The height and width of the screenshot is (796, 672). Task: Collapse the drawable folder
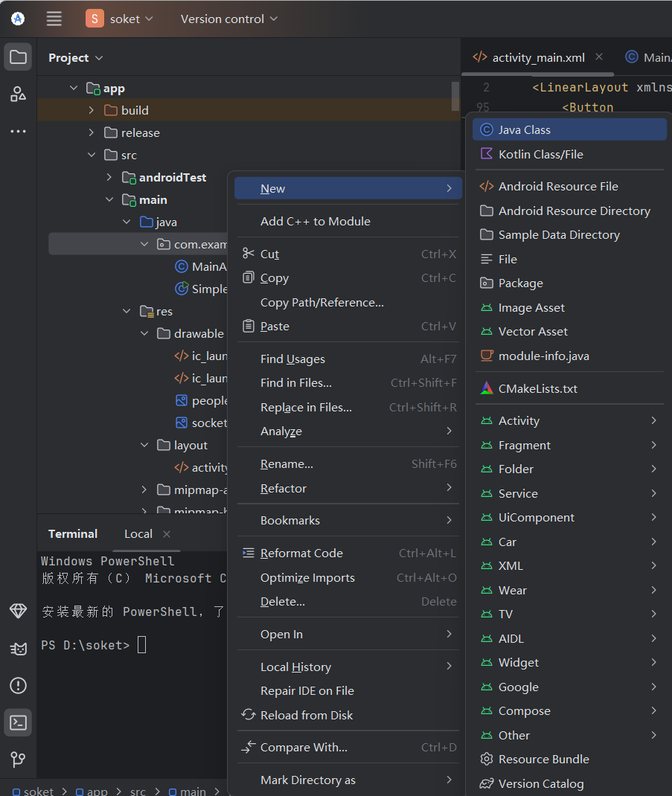[144, 333]
